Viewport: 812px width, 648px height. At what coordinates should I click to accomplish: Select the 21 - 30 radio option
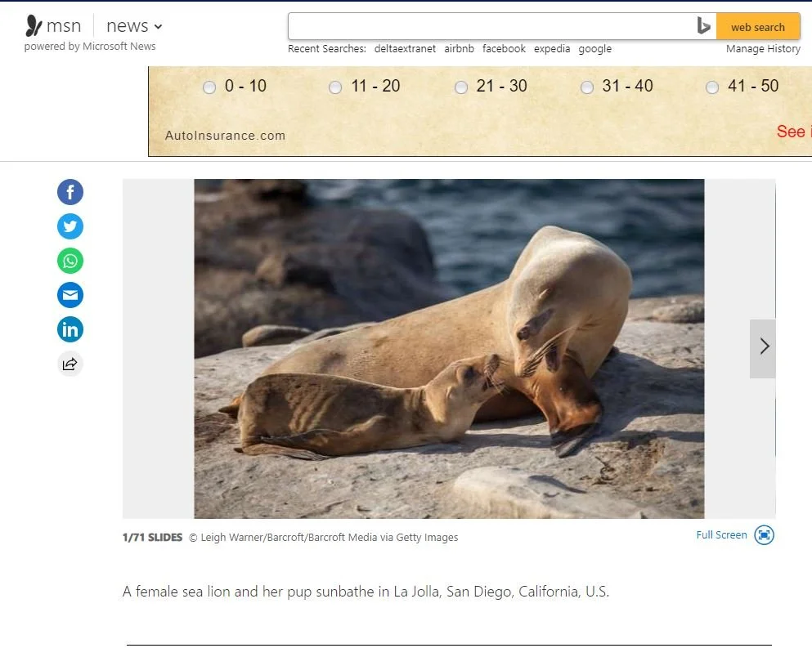pyautogui.click(x=461, y=87)
